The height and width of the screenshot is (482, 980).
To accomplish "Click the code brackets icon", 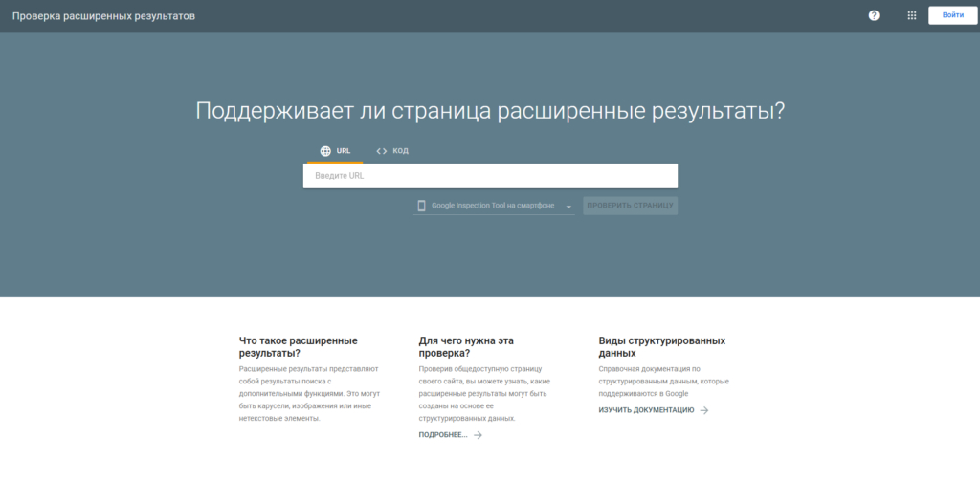I will (x=381, y=151).
